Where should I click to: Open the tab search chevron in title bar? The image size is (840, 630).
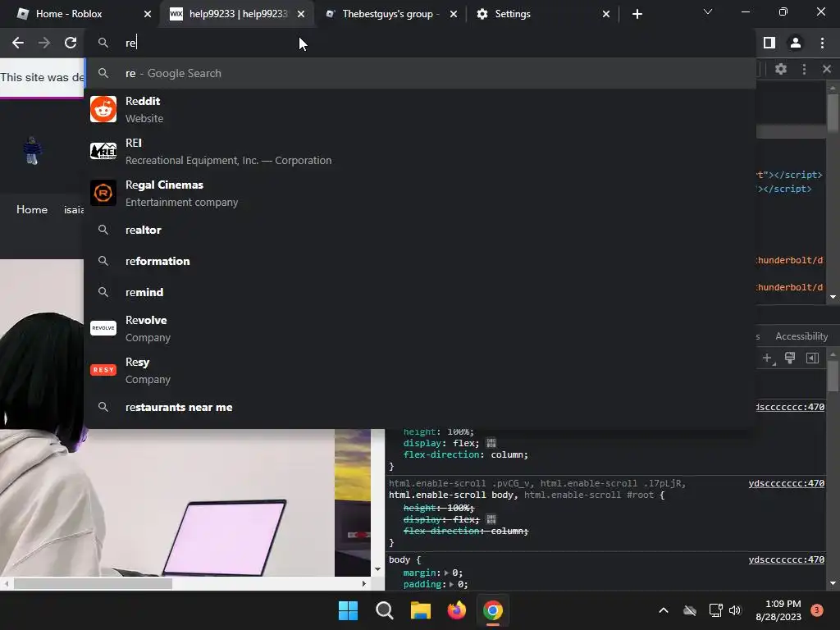coord(708,11)
